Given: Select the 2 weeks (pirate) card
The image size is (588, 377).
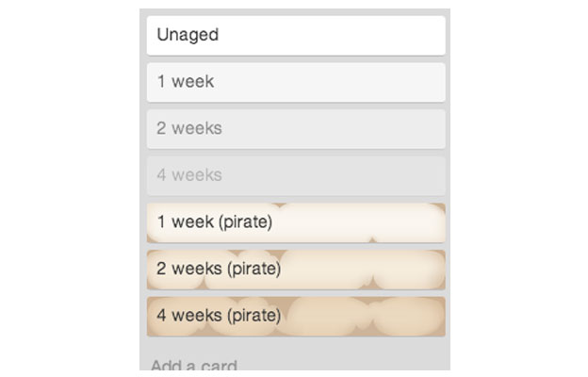Looking at the screenshot, I should click(x=296, y=269).
